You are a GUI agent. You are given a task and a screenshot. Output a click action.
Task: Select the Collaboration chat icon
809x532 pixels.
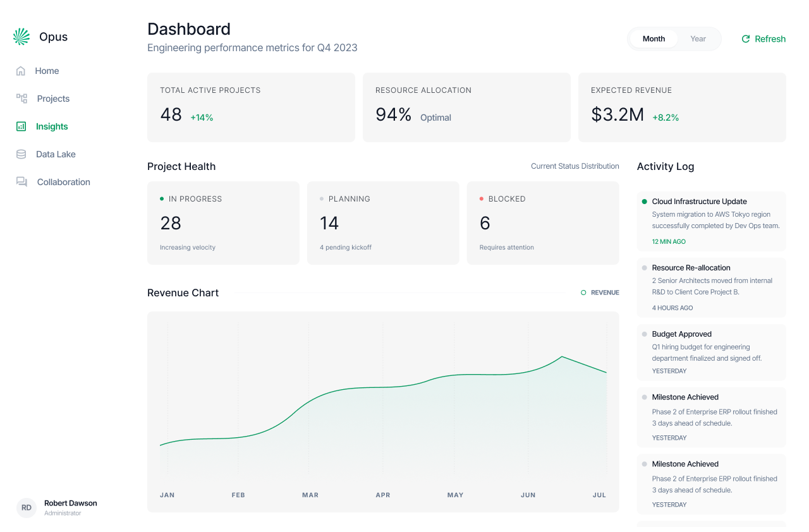[21, 182]
